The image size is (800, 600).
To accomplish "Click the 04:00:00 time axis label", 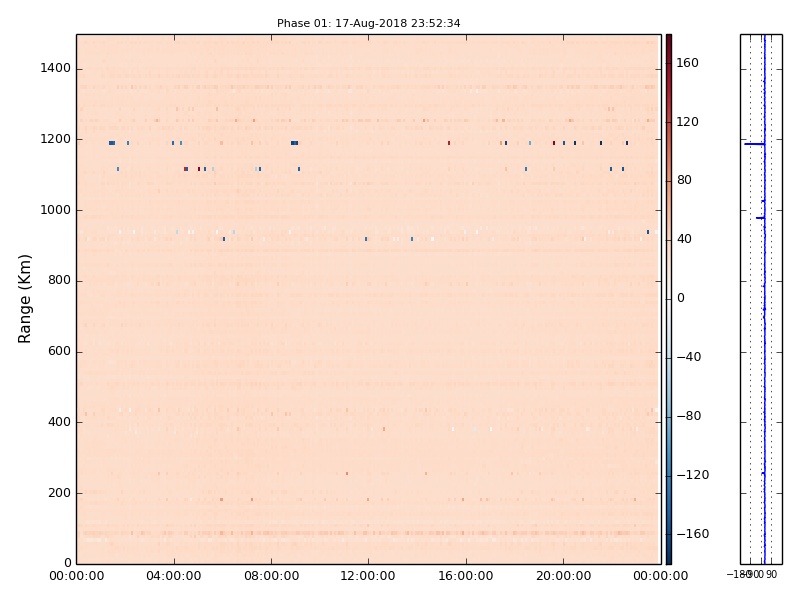I will click(173, 576).
